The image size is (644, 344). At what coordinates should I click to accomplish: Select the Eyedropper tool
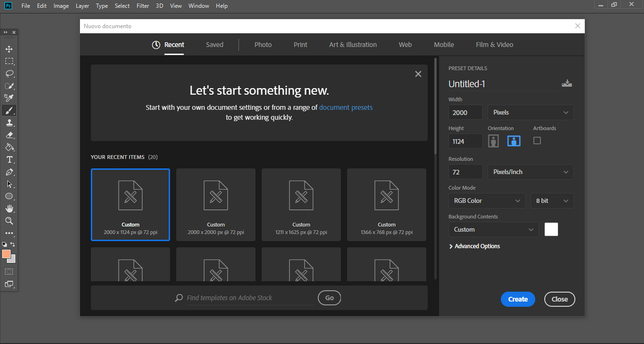click(x=9, y=98)
